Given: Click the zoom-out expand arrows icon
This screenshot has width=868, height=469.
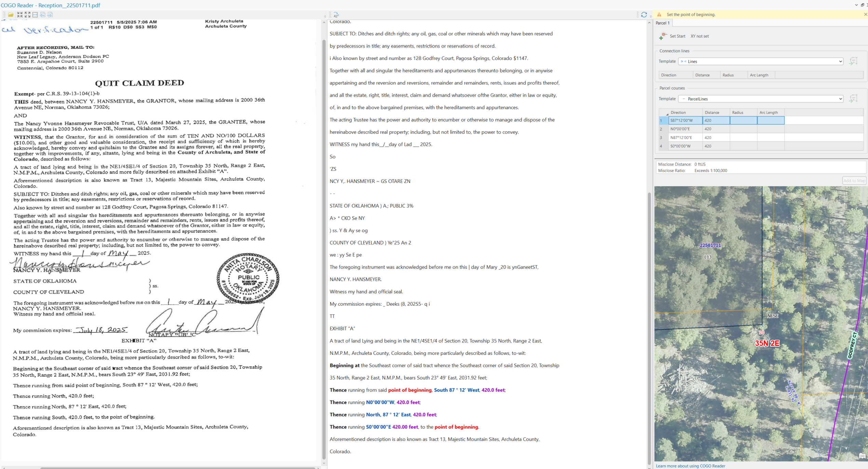Looking at the screenshot, I should tap(27, 15).
